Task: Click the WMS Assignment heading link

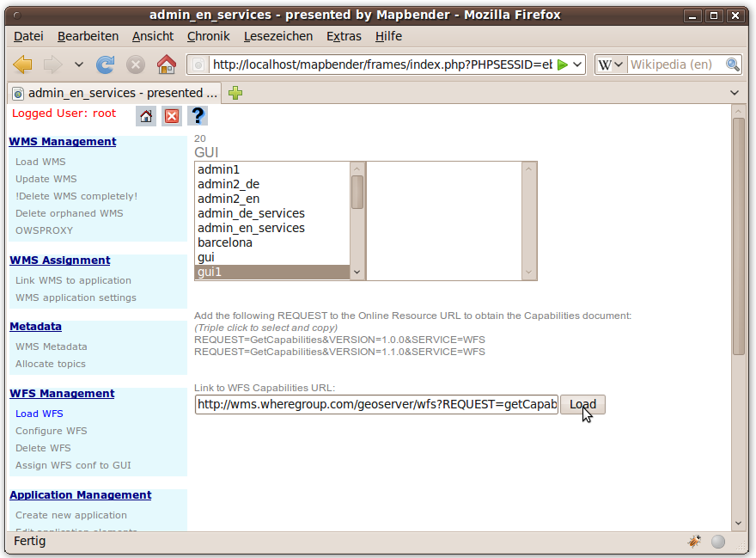Action: click(60, 261)
